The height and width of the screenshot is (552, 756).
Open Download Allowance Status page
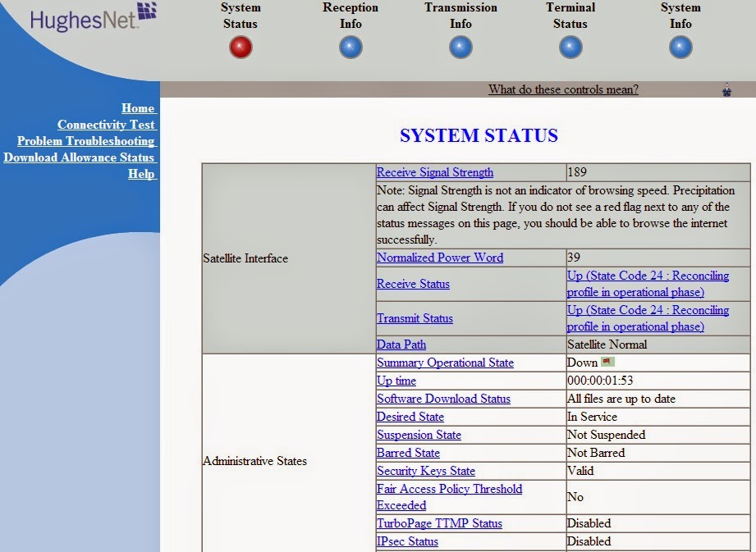(80, 157)
